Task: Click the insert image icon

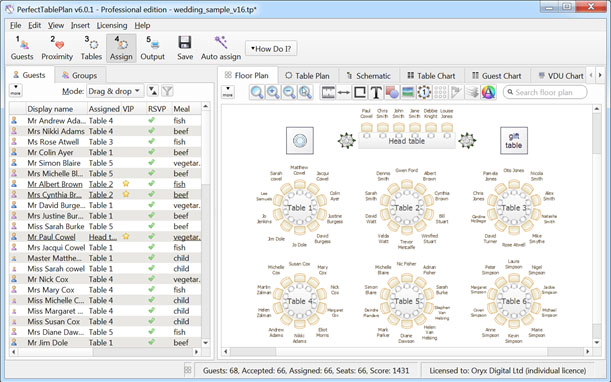Action: [x=408, y=92]
